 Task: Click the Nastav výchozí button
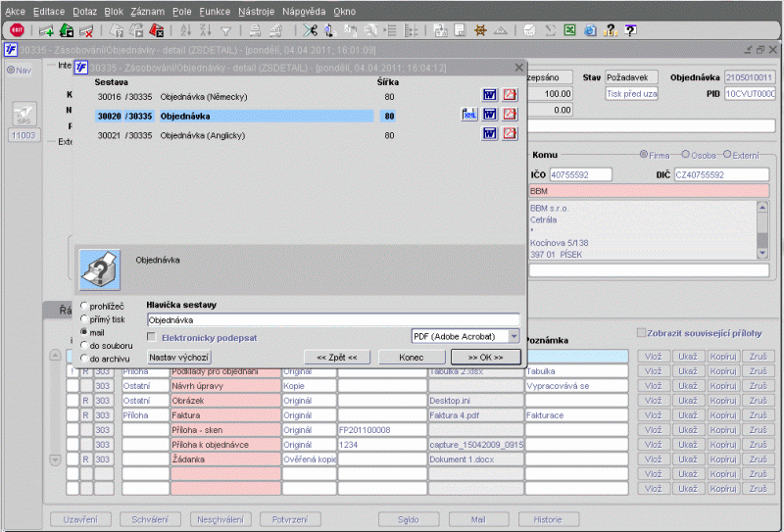click(179, 357)
